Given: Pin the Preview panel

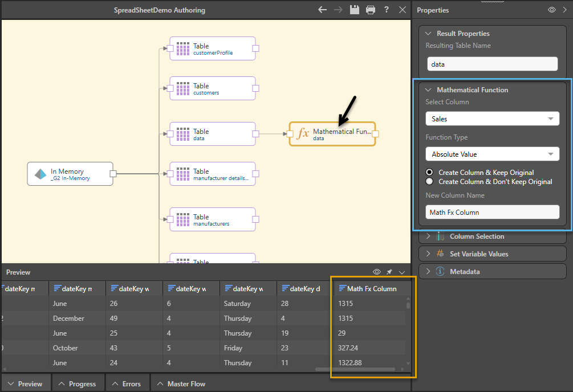Looking at the screenshot, I should 389,272.
